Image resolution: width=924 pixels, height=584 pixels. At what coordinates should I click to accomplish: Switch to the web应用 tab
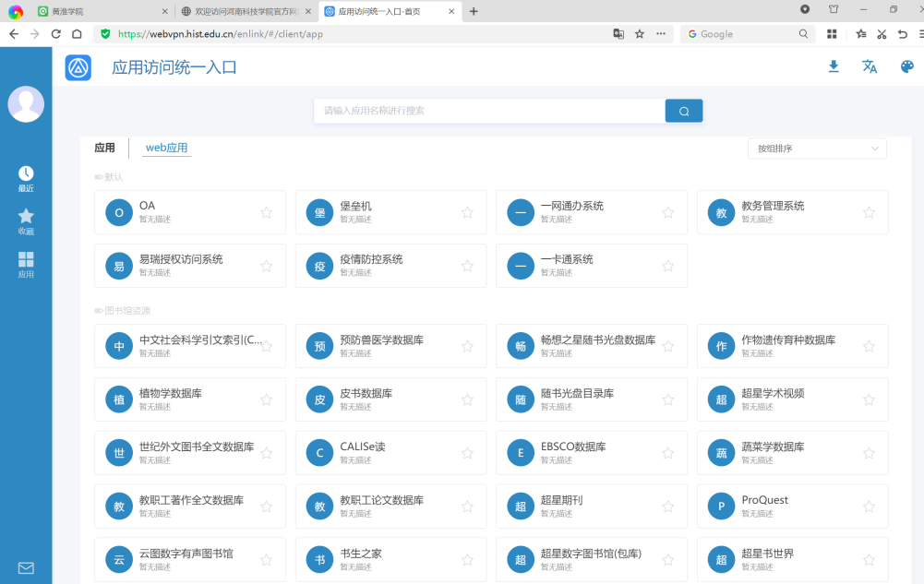(x=166, y=148)
